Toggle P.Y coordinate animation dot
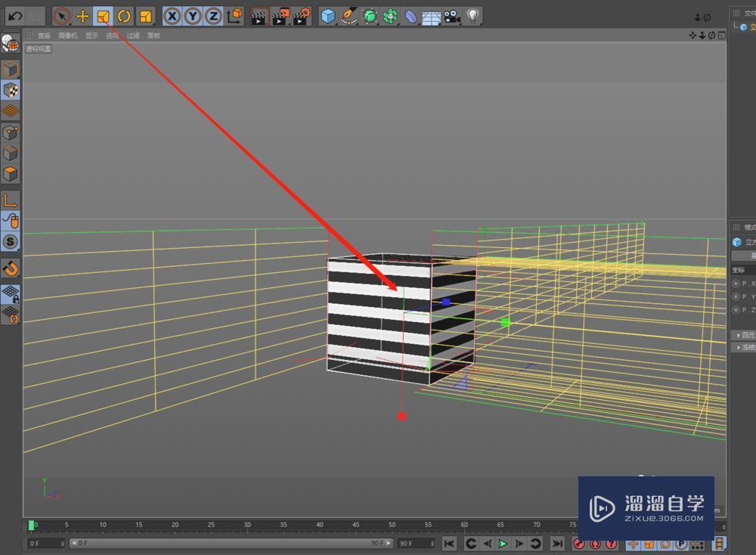The image size is (756, 555). point(736,296)
